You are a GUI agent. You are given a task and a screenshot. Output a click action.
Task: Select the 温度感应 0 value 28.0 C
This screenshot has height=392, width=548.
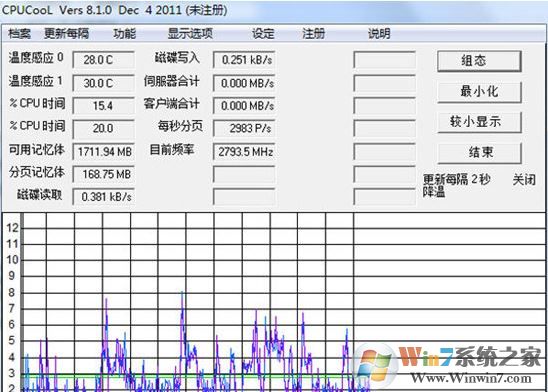(x=103, y=60)
